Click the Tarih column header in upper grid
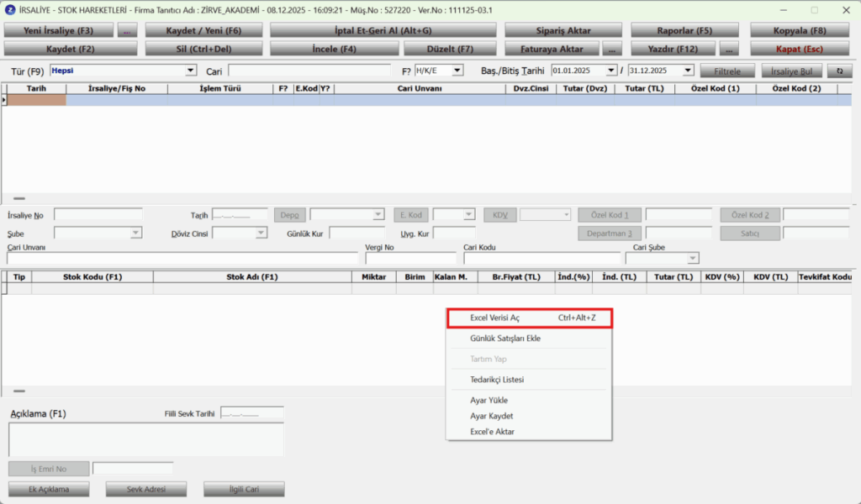861x504 pixels. tap(36, 88)
